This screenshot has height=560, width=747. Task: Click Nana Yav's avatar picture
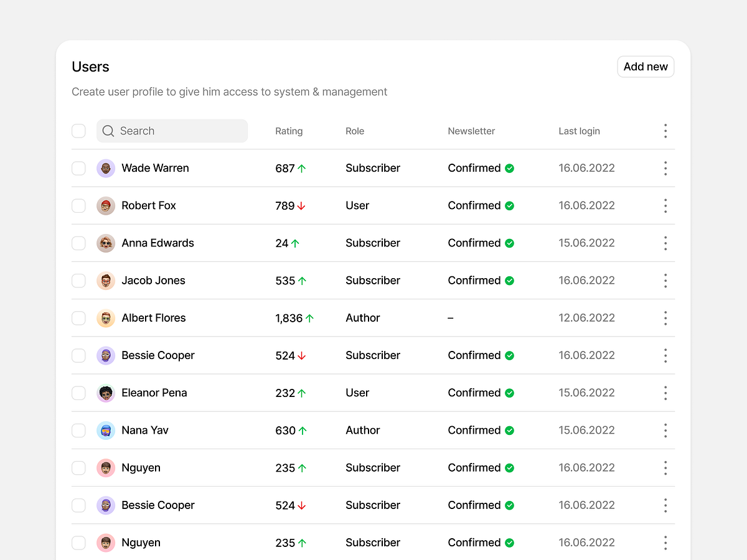tap(106, 431)
